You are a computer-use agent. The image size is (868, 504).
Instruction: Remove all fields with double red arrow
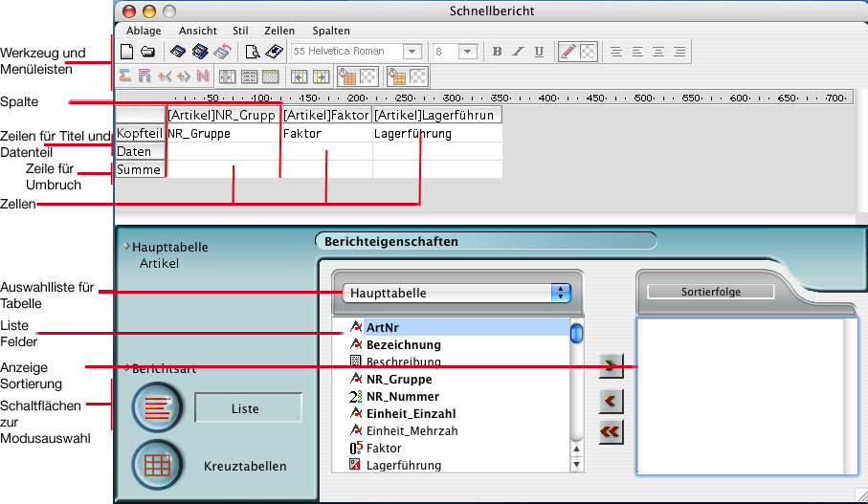609,431
